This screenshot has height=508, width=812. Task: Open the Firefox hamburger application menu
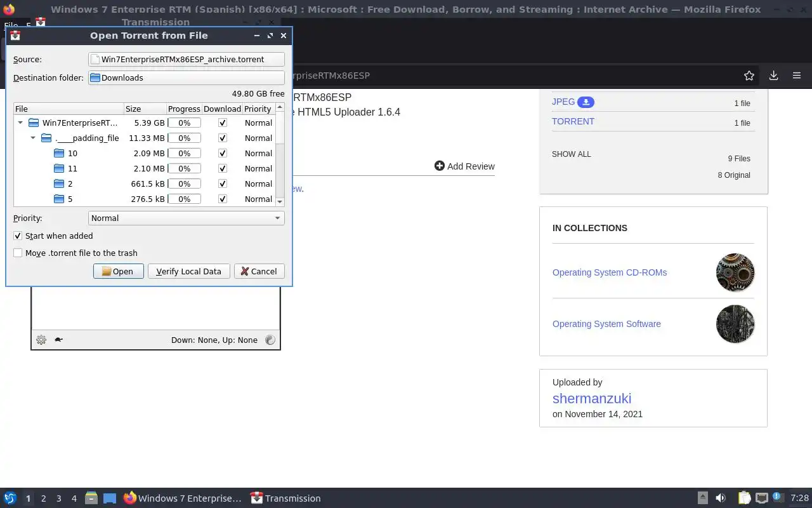click(x=797, y=76)
